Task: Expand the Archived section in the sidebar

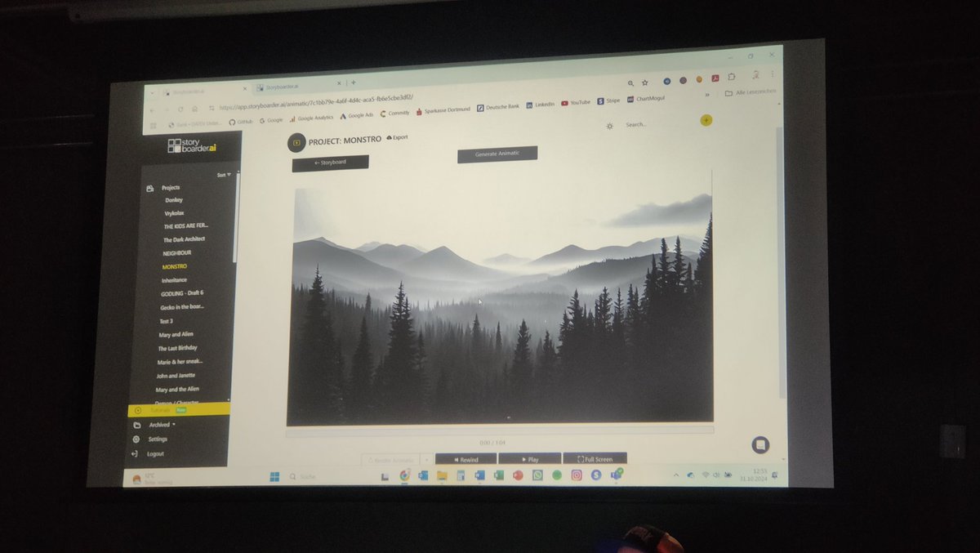Action: coord(159,425)
